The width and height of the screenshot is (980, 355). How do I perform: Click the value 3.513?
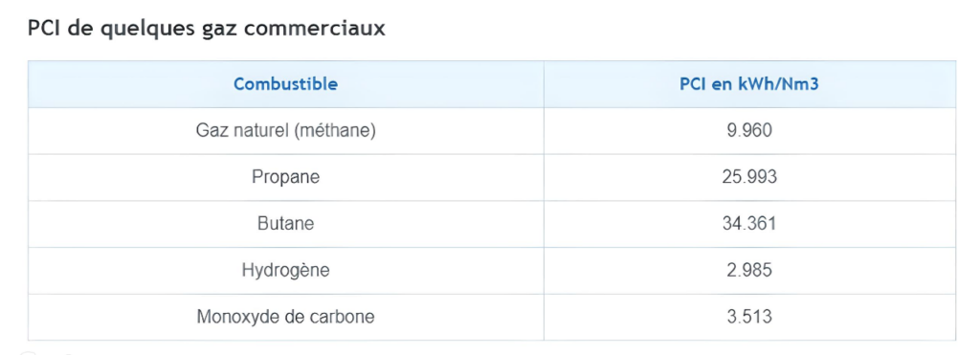coord(749,317)
